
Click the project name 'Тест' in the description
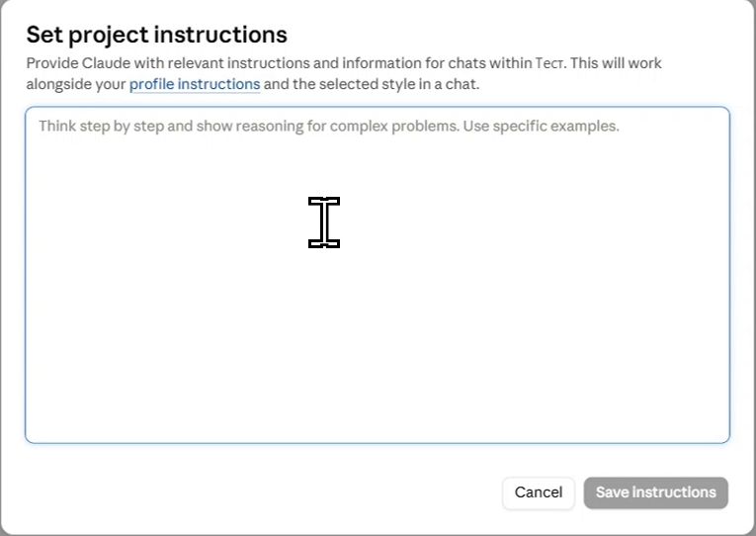pyautogui.click(x=550, y=63)
